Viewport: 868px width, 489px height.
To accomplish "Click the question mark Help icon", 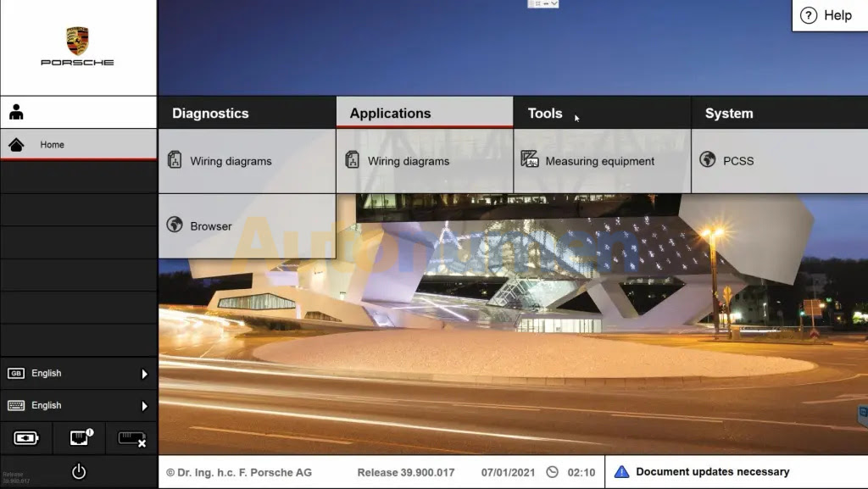I will [x=809, y=15].
